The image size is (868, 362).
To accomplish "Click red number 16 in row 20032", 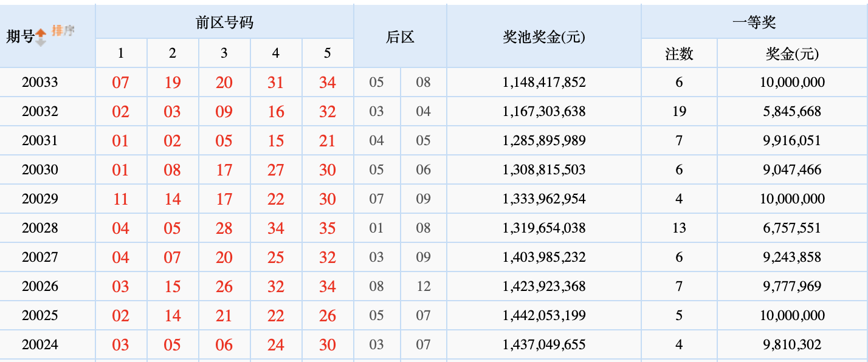I will [276, 112].
